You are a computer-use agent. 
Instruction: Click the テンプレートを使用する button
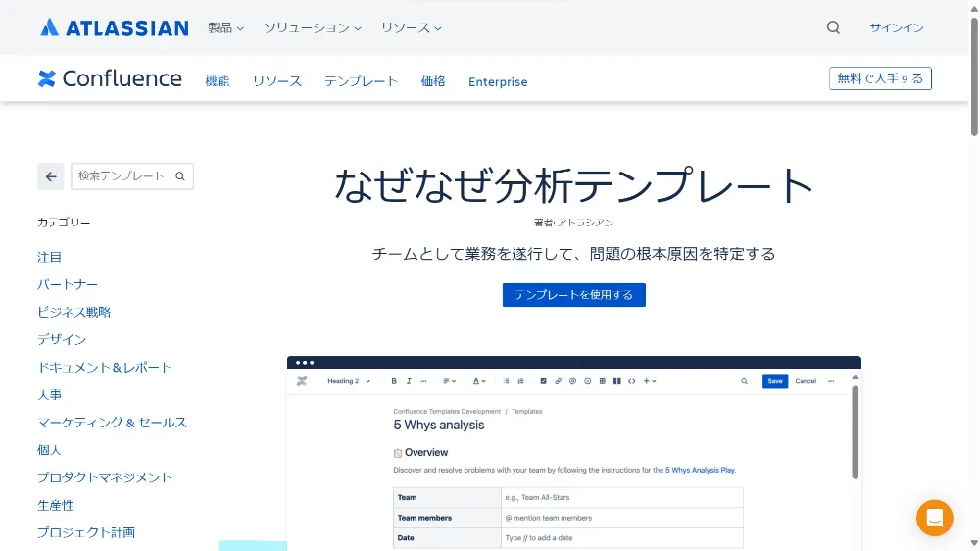coord(573,295)
